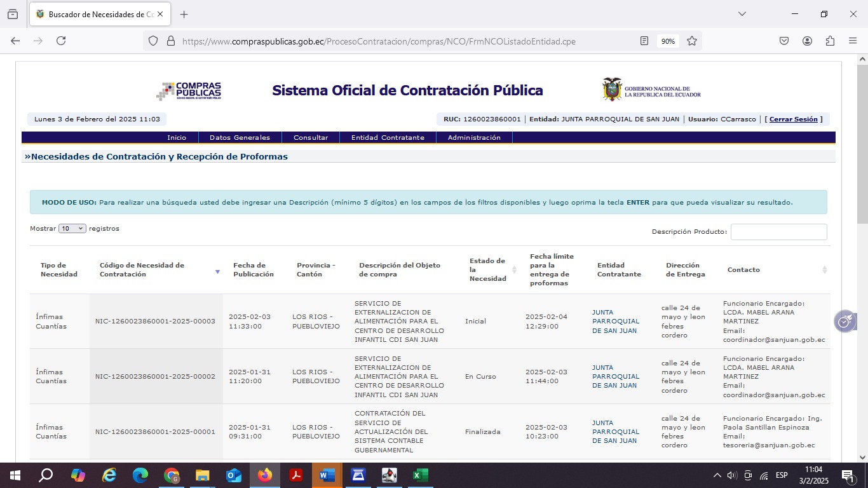This screenshot has width=868, height=488.
Task: Toggle reader view icon in address bar
Action: pyautogui.click(x=644, y=41)
